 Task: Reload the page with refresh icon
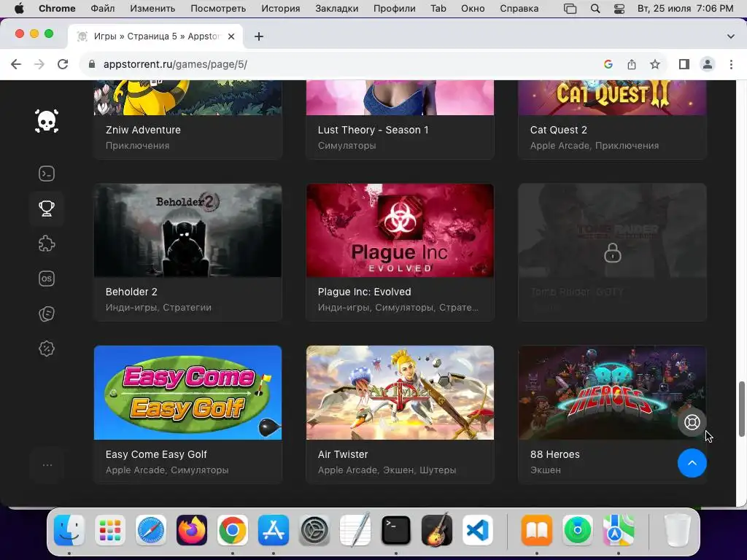click(x=63, y=64)
